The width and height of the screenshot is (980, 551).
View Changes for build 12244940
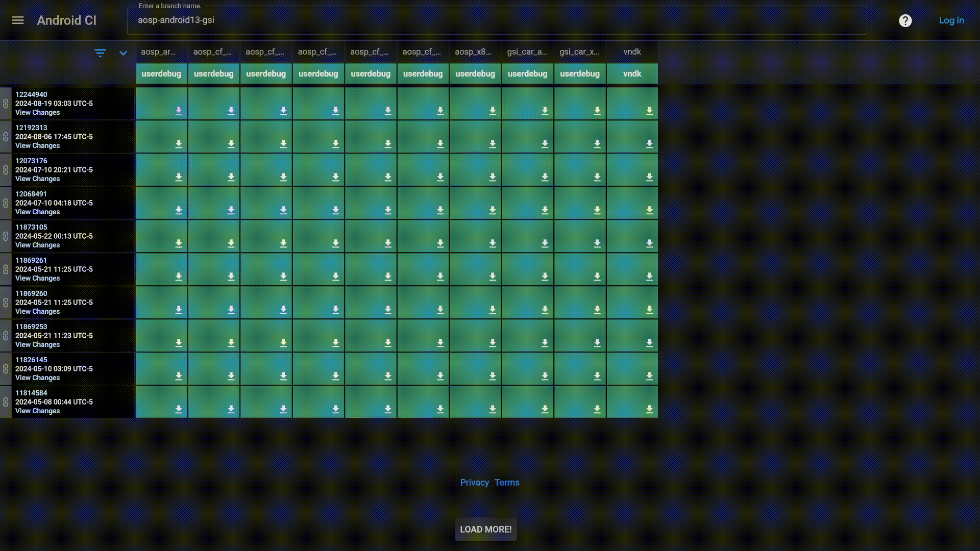pos(37,112)
